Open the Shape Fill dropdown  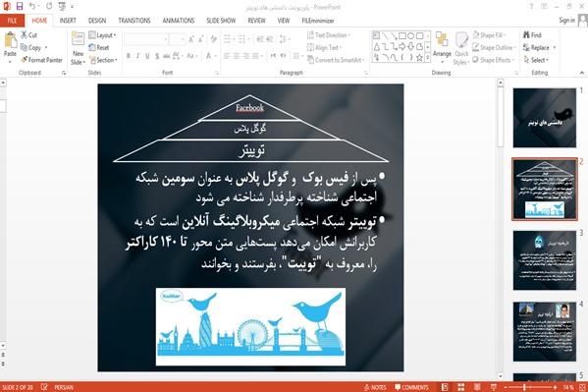click(x=489, y=35)
